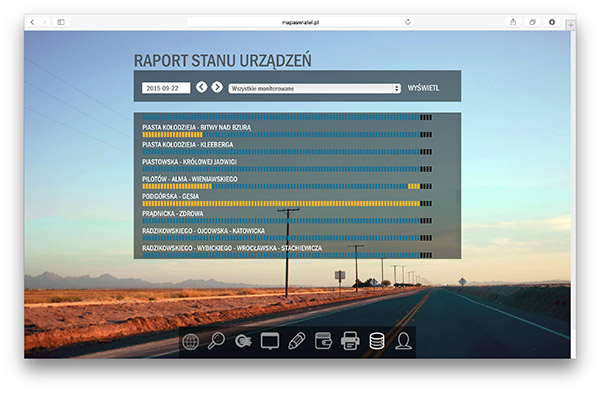Select row PRĄDNICKA - ZDROWA
Image resolution: width=600 pixels, height=393 pixels.
pyautogui.click(x=173, y=214)
